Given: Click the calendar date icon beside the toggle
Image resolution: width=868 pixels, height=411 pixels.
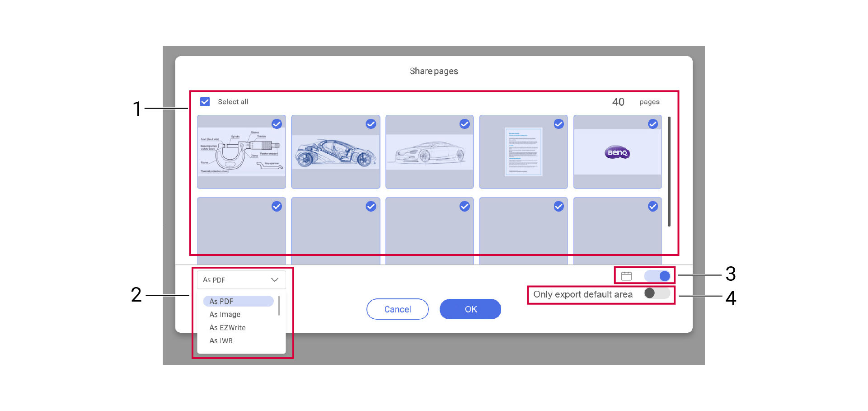Looking at the screenshot, I should pyautogui.click(x=626, y=276).
